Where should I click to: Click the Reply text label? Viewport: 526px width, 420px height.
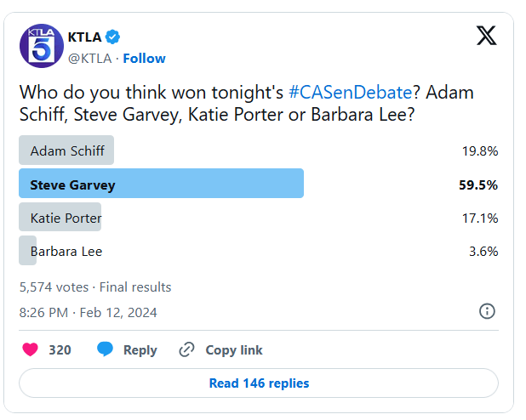click(x=140, y=349)
